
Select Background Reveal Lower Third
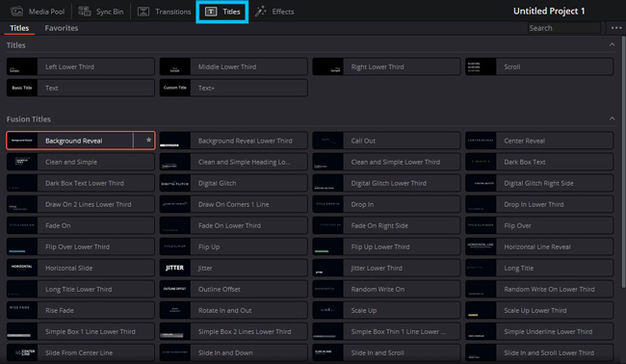click(x=234, y=141)
